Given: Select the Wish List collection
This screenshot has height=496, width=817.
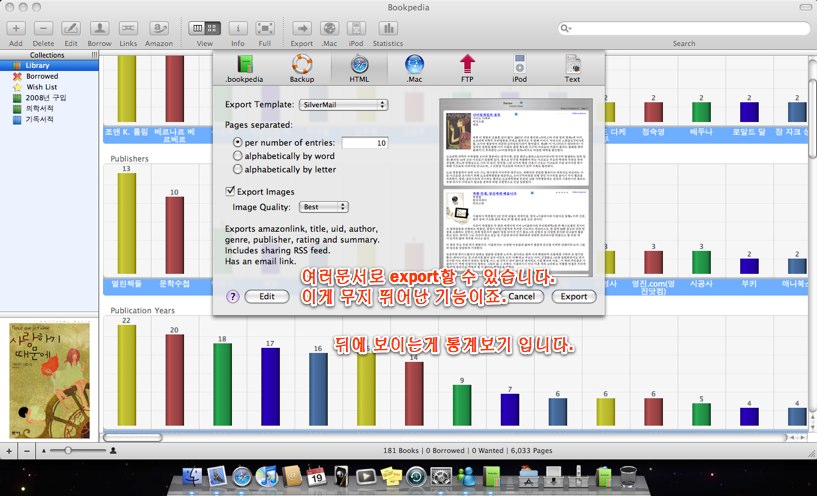Looking at the screenshot, I should pos(49,87).
